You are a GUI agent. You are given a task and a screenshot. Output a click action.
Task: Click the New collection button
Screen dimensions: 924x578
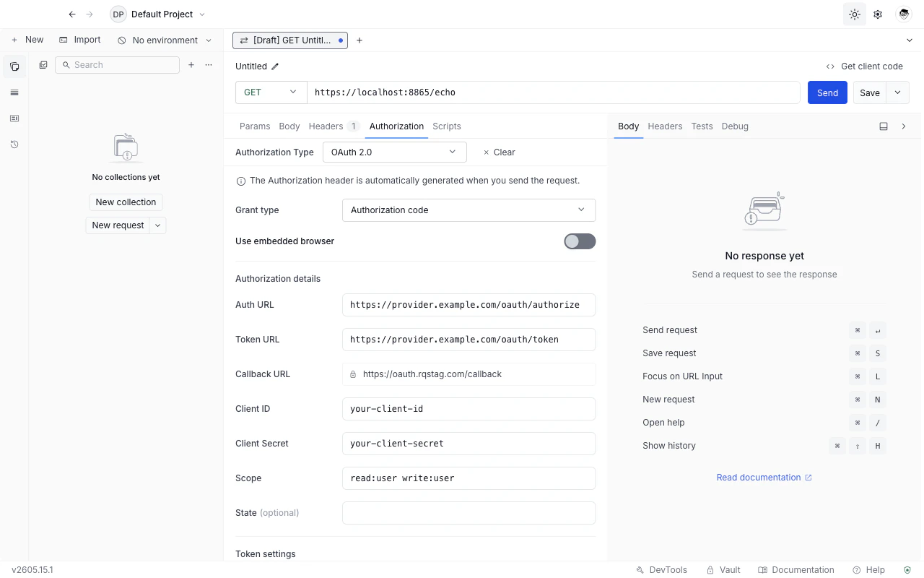[x=126, y=202]
